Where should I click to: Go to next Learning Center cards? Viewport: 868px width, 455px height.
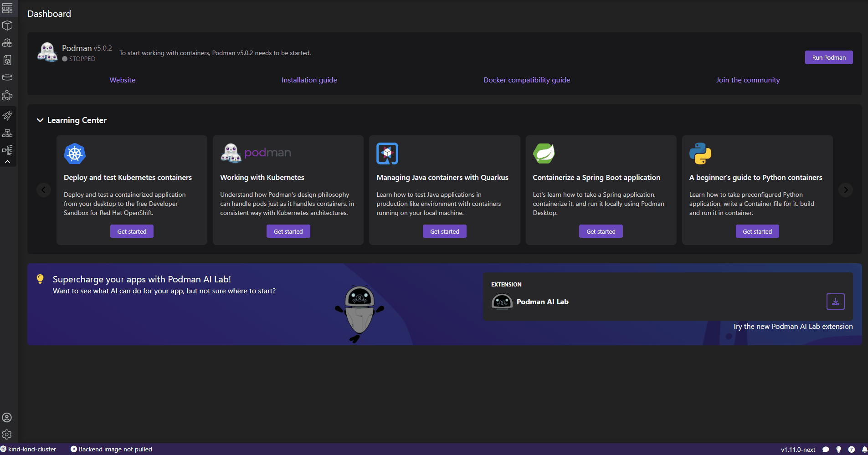coord(846,190)
